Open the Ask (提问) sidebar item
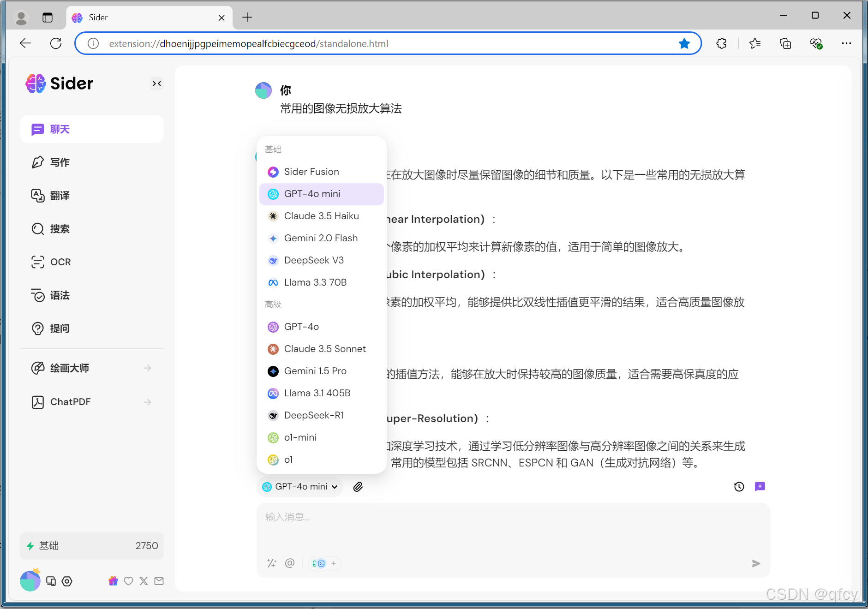The width and height of the screenshot is (868, 609). coord(92,328)
